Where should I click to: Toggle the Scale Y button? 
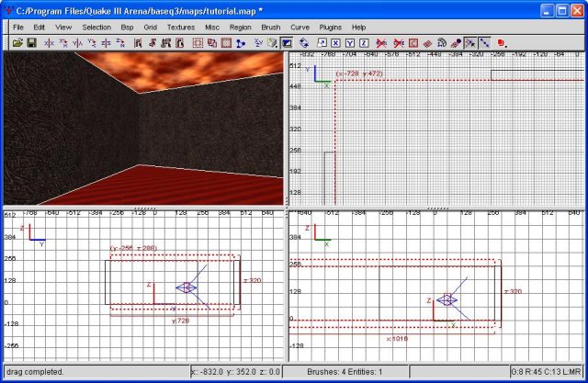tap(349, 43)
